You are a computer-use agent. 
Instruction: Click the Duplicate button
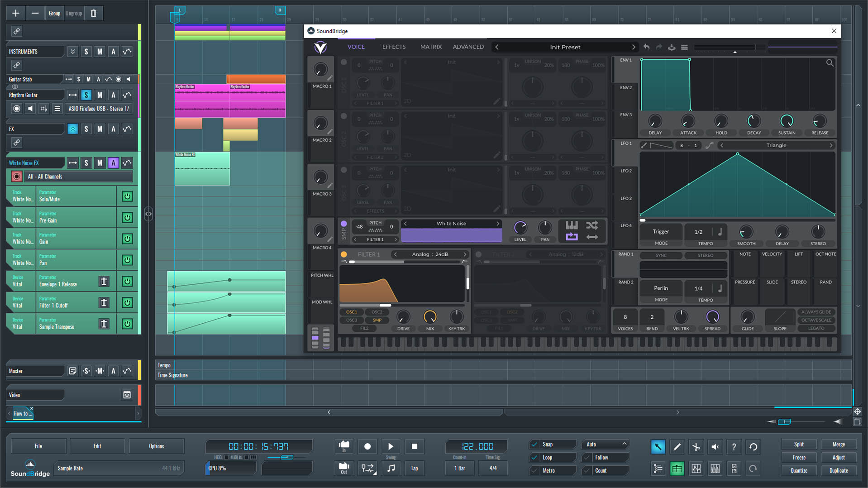pos(839,471)
